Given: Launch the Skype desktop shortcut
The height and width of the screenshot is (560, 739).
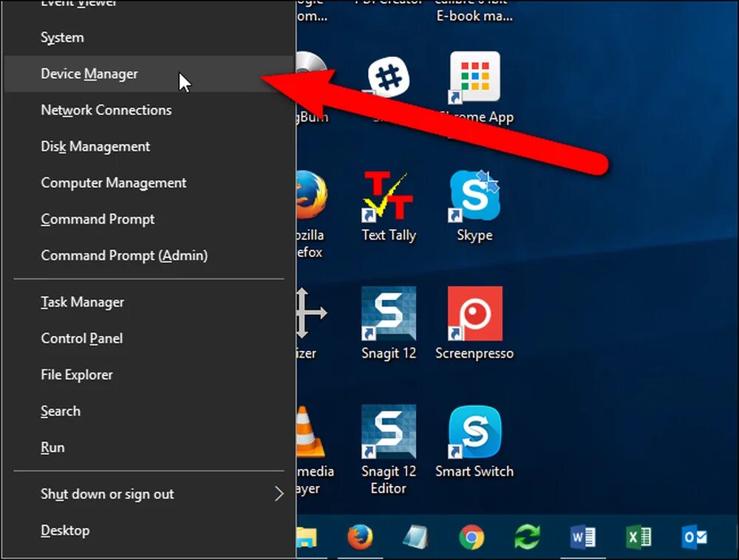Looking at the screenshot, I should click(x=474, y=206).
